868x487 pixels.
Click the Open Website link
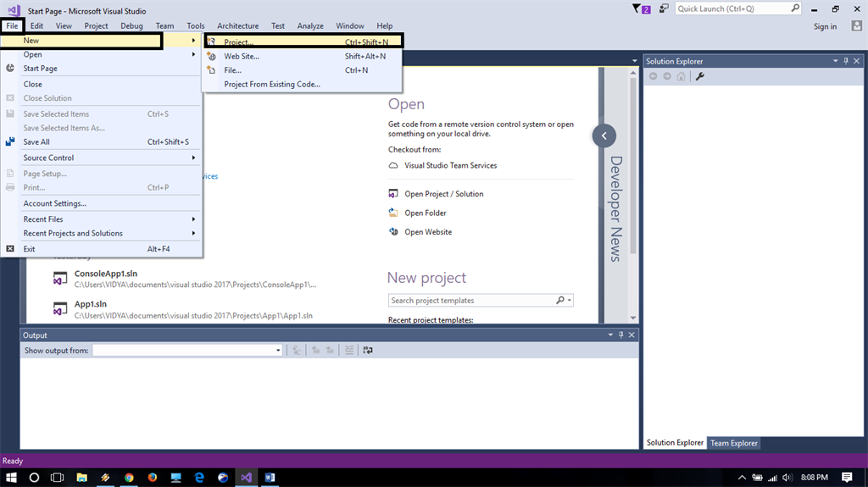point(428,232)
